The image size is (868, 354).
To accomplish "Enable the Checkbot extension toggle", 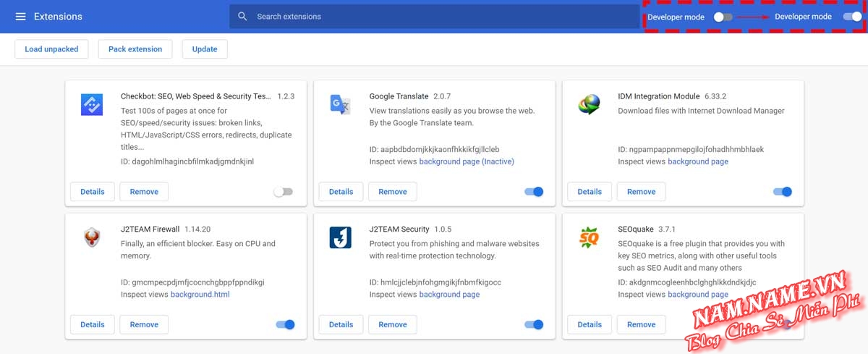I will point(284,192).
